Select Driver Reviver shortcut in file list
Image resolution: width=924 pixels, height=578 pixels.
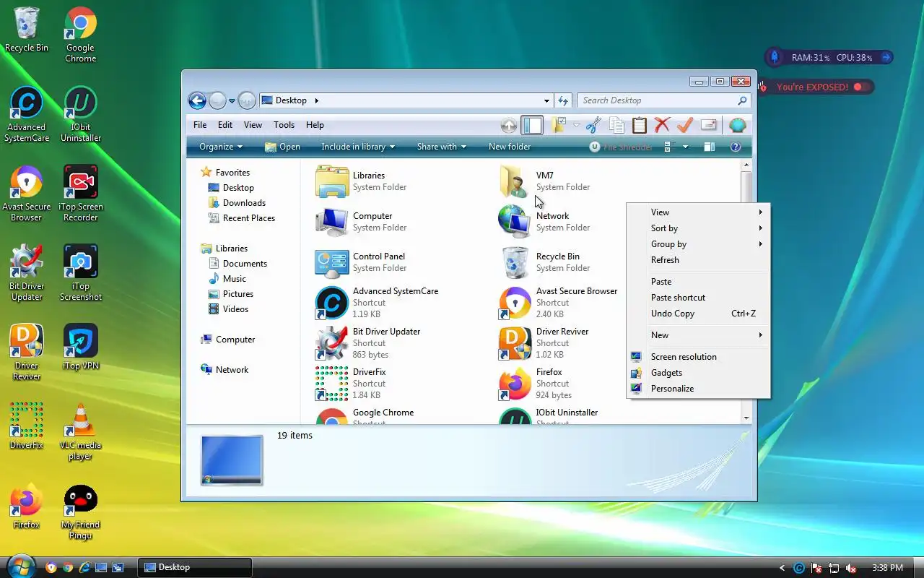544,343
